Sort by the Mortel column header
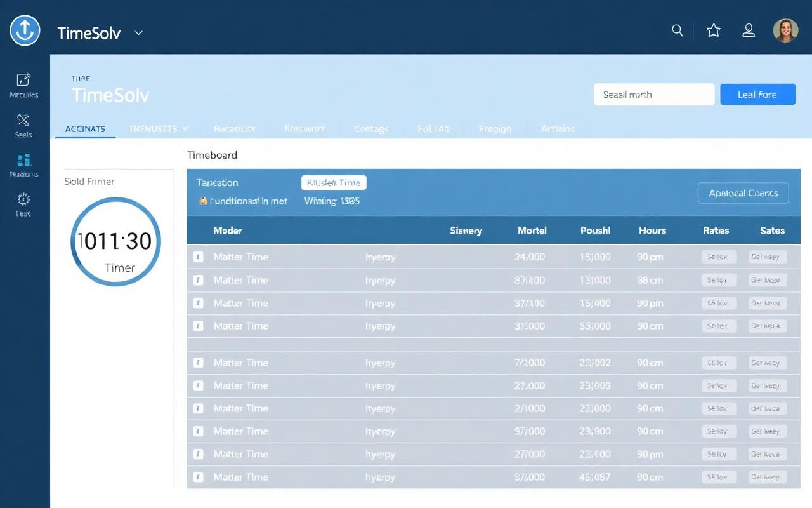The height and width of the screenshot is (508, 812). tap(532, 231)
